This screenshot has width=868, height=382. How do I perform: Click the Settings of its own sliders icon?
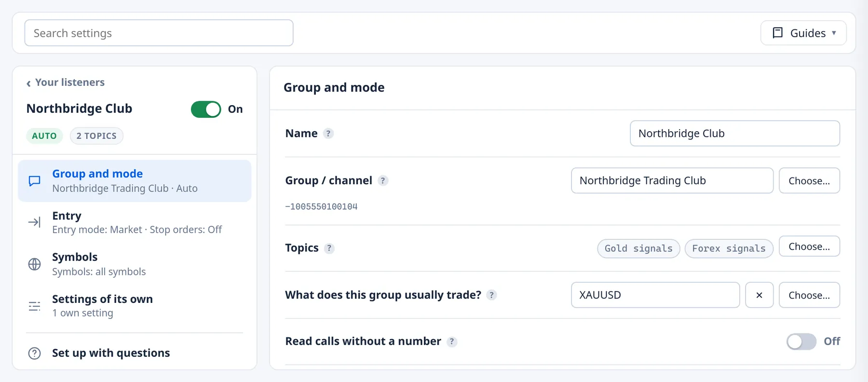tap(34, 306)
